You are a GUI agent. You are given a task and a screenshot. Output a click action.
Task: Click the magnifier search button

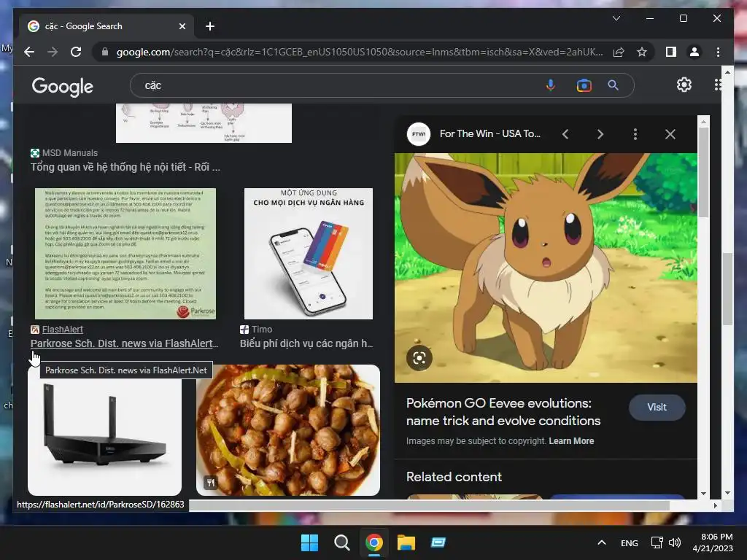pos(613,85)
